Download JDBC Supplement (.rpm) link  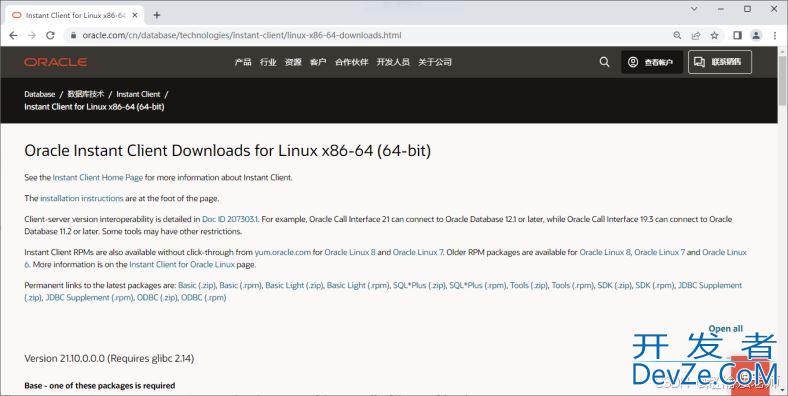[x=89, y=298]
